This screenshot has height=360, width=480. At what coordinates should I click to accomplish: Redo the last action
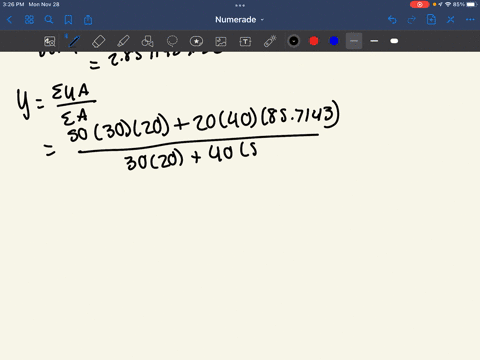pyautogui.click(x=412, y=20)
